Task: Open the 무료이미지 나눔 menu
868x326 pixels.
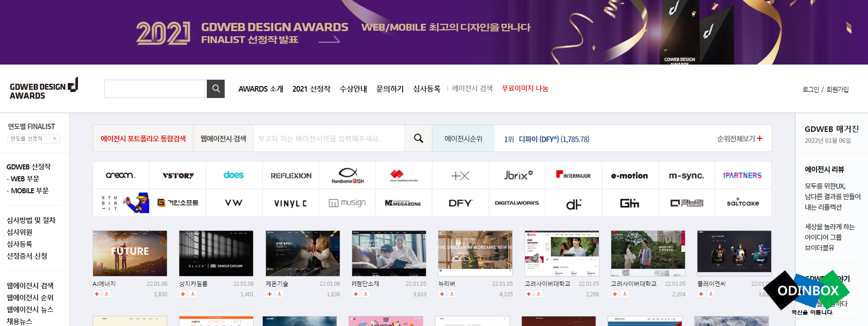Action: [x=525, y=88]
